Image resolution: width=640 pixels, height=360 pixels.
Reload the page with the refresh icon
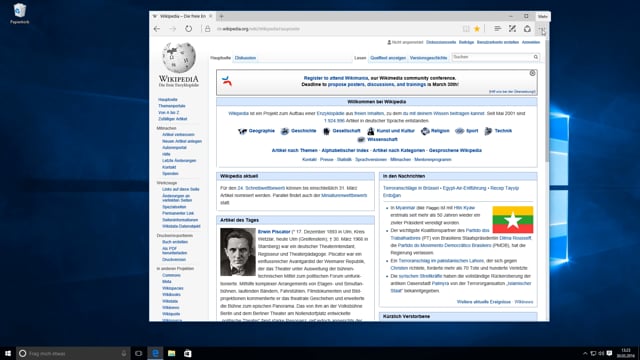tap(188, 29)
